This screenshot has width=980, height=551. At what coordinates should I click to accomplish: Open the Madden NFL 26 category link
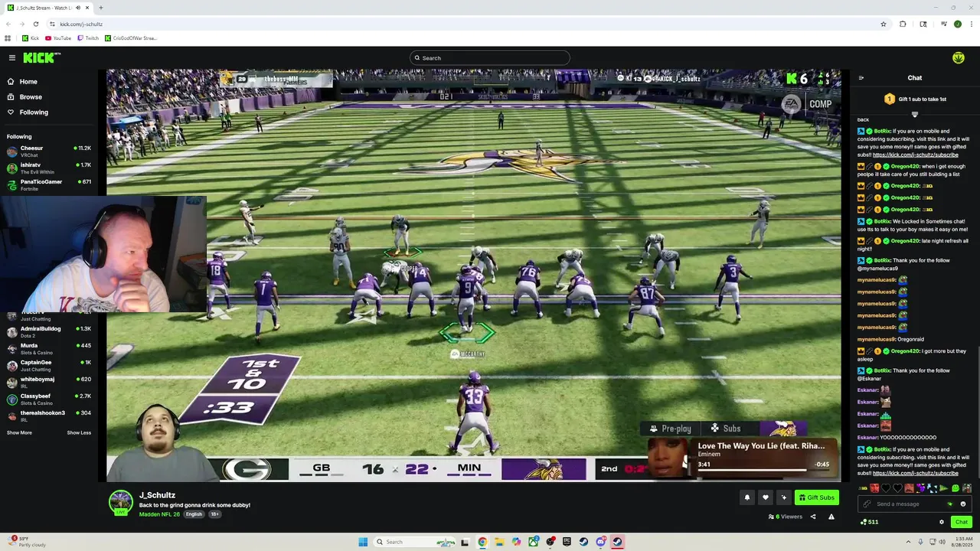[x=159, y=514]
